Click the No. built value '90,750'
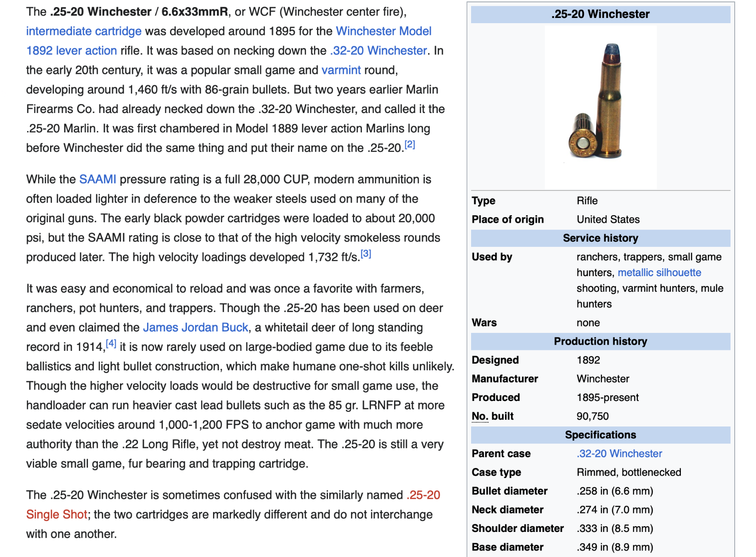This screenshot has width=756, height=557. coord(593,416)
